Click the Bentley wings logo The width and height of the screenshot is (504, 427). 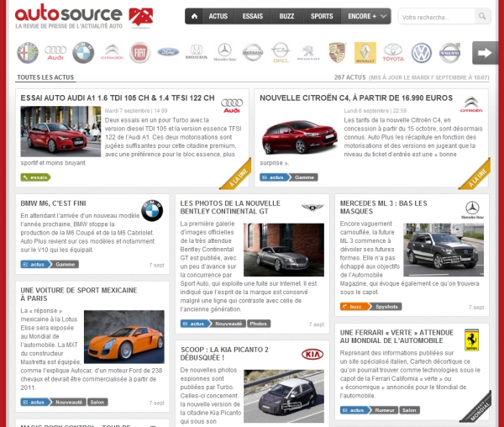[x=312, y=208]
